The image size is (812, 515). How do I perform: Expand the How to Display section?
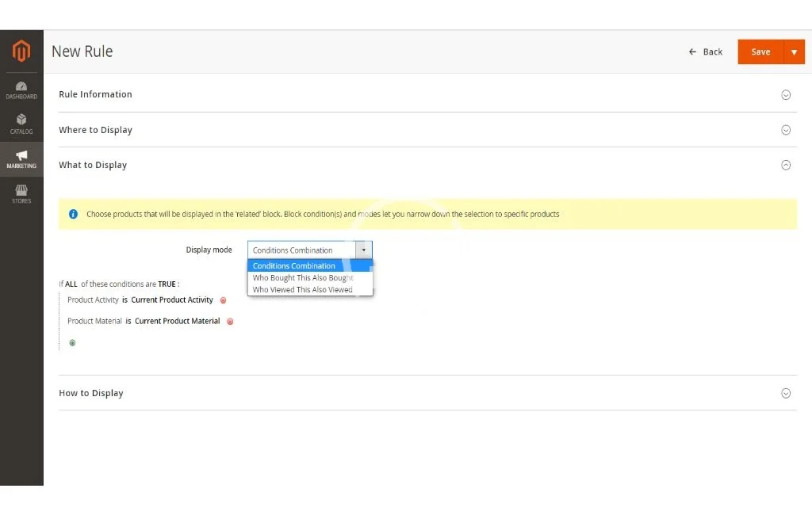pyautogui.click(x=786, y=393)
